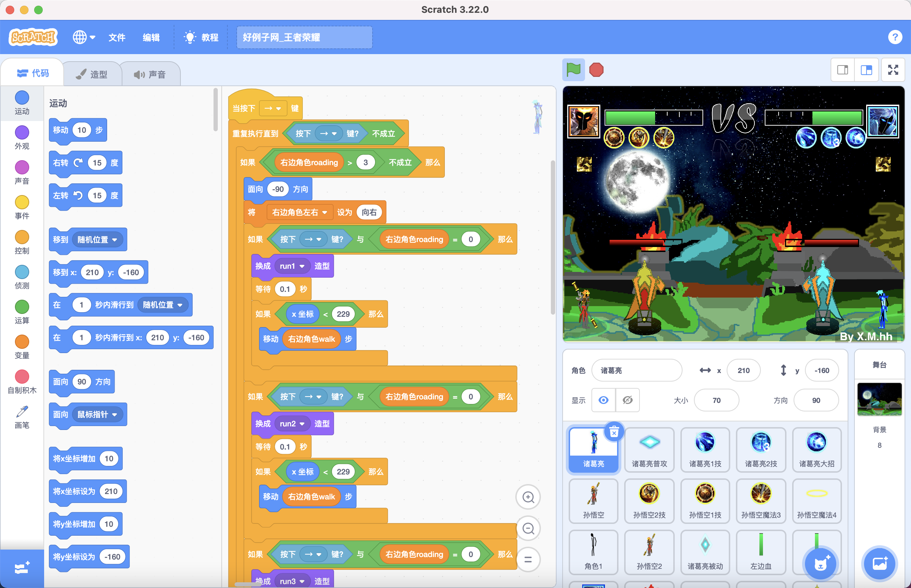
Task: Open 右边角色左右 variable dropdown
Action: click(299, 212)
